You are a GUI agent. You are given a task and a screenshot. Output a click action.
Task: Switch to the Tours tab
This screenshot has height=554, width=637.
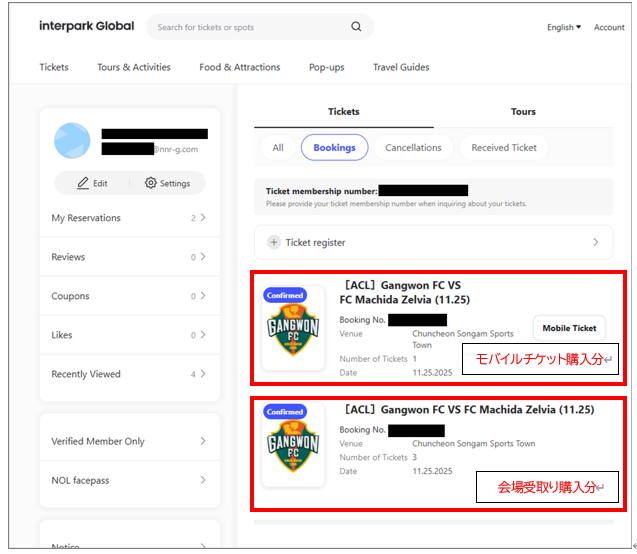coord(523,112)
